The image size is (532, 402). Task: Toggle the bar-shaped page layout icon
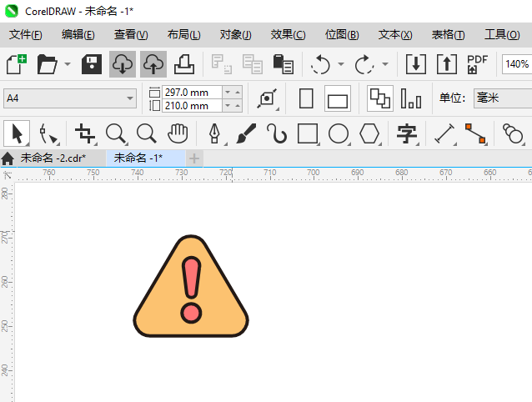click(411, 98)
